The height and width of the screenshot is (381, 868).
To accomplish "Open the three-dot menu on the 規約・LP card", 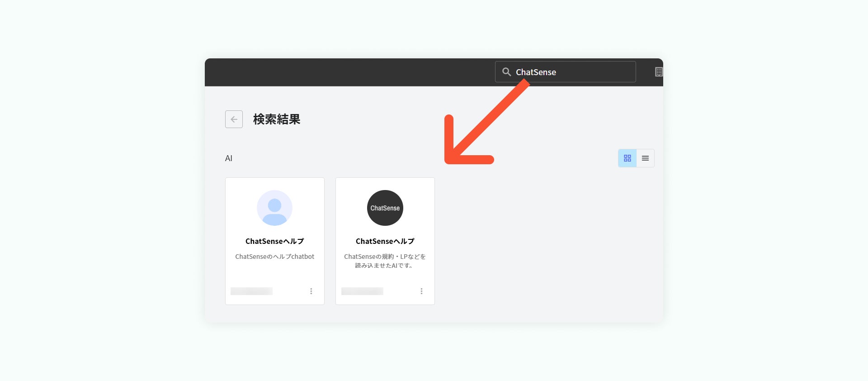I will click(421, 291).
